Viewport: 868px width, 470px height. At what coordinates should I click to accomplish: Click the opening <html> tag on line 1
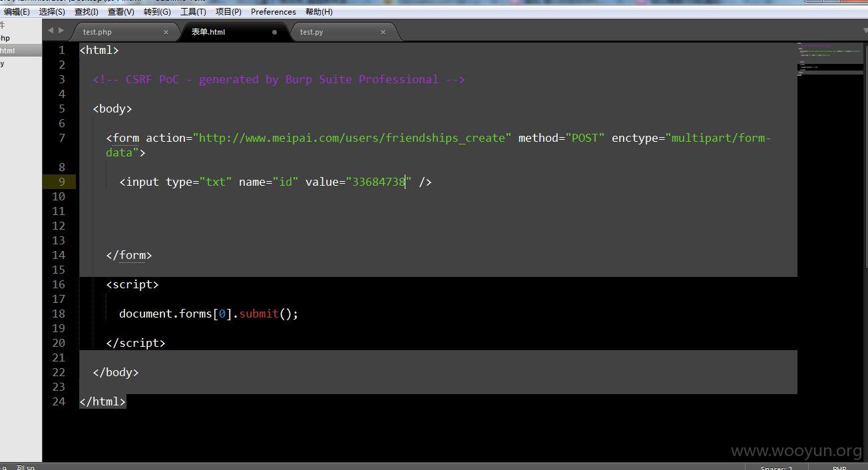click(99, 50)
